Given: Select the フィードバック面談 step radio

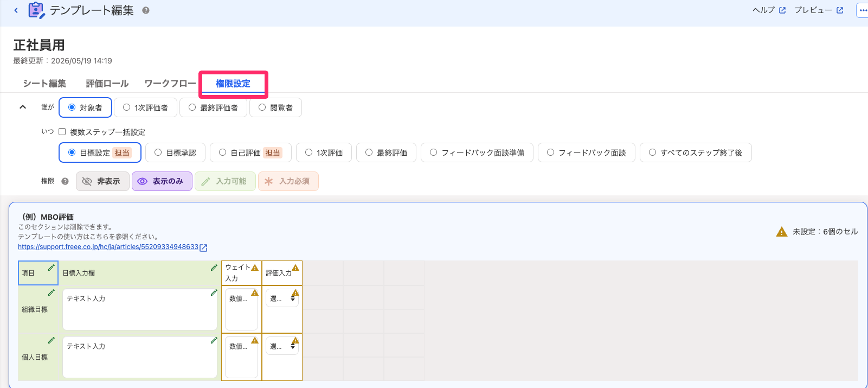Looking at the screenshot, I should tap(587, 152).
